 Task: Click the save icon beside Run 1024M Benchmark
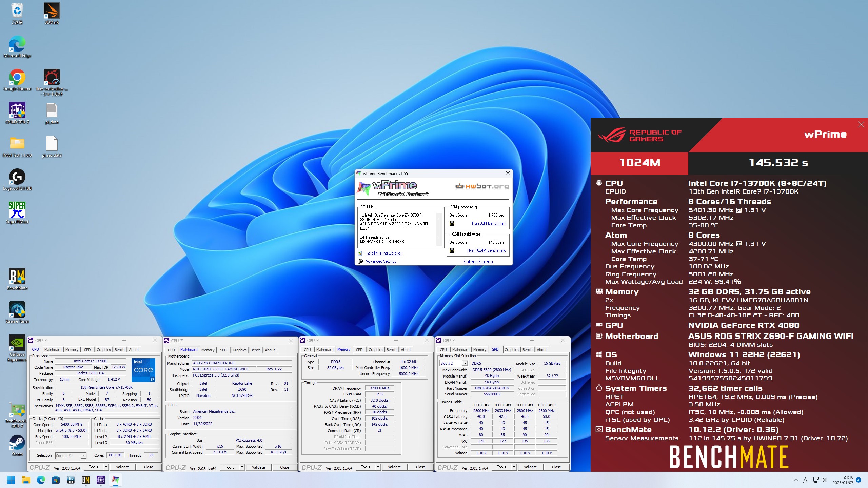coord(452,250)
